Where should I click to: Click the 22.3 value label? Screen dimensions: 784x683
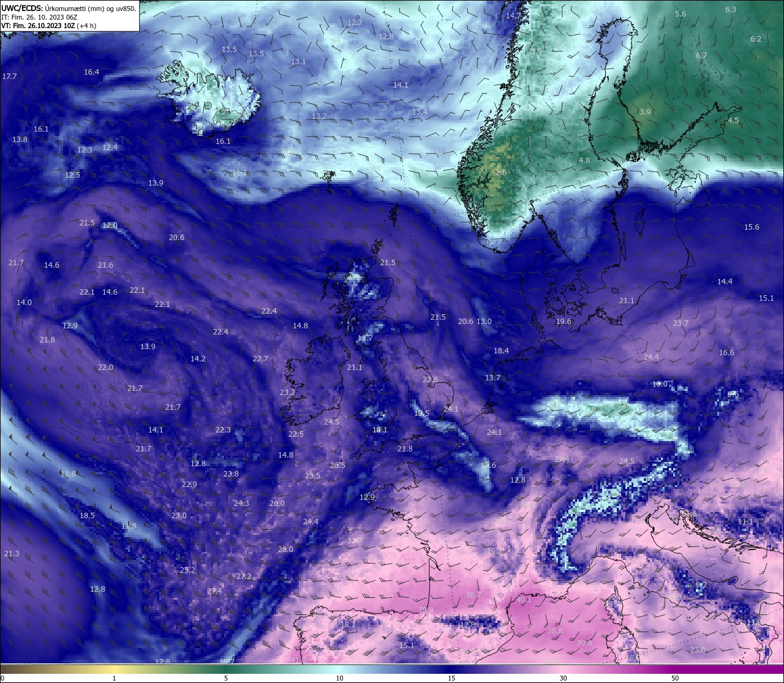coord(223,430)
